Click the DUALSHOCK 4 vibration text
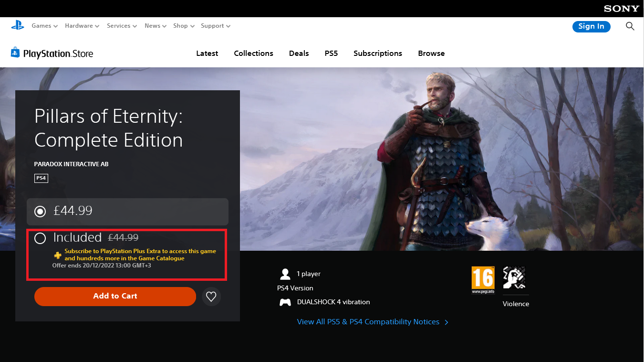This screenshot has height=362, width=644. [333, 302]
